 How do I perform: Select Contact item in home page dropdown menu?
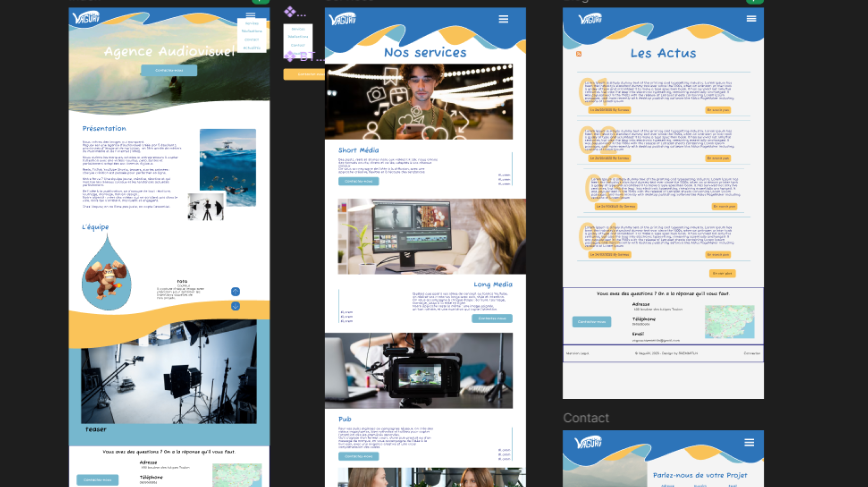pos(252,39)
